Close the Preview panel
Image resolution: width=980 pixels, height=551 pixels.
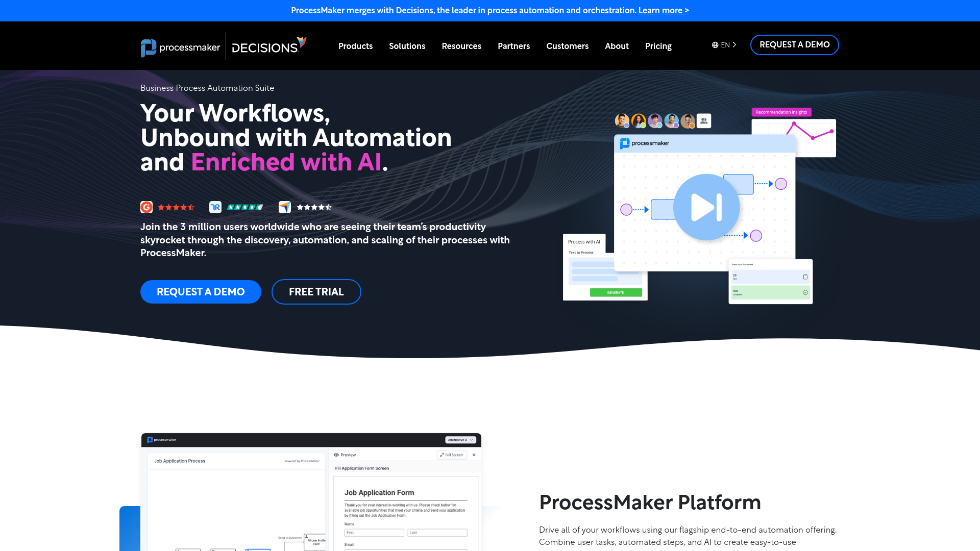click(x=474, y=455)
